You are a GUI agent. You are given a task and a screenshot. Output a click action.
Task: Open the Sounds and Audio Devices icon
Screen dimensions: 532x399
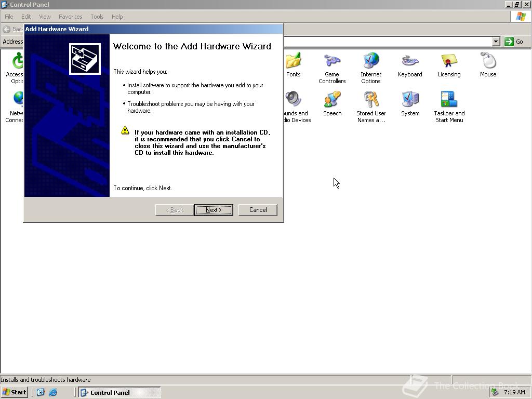(293, 99)
